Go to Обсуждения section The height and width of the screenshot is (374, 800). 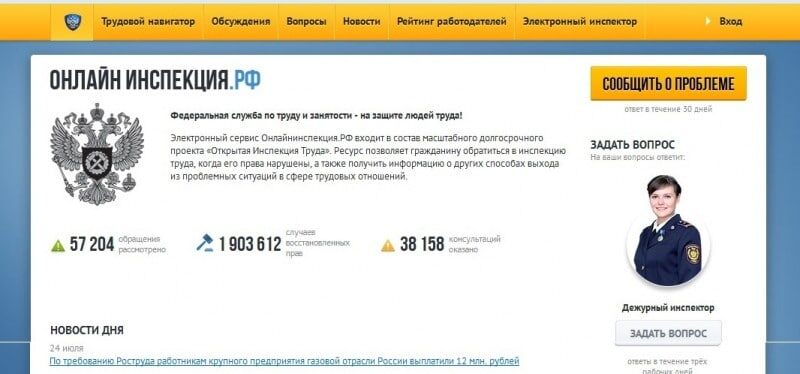(x=241, y=22)
